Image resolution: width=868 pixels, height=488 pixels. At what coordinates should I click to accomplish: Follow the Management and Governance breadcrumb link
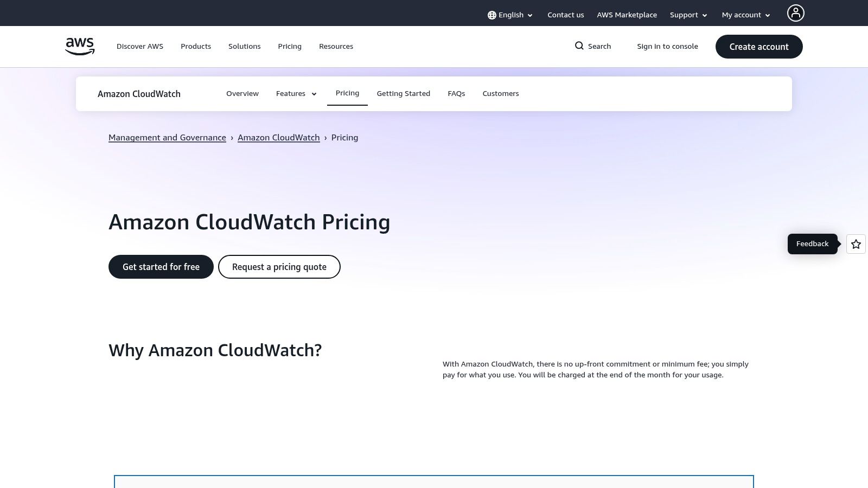[167, 137]
